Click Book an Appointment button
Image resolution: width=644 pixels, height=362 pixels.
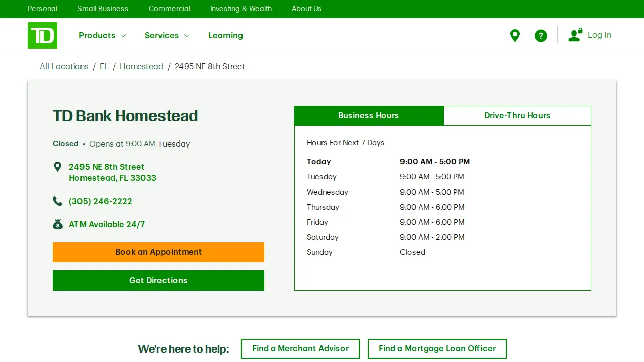(x=158, y=252)
